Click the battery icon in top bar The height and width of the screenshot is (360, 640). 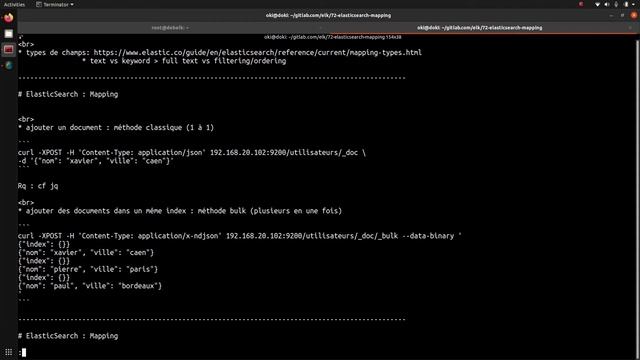(626, 4)
